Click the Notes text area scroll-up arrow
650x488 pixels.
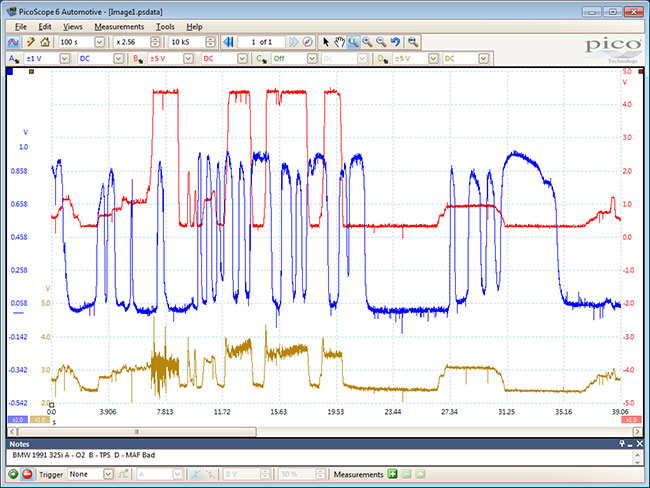[638, 454]
